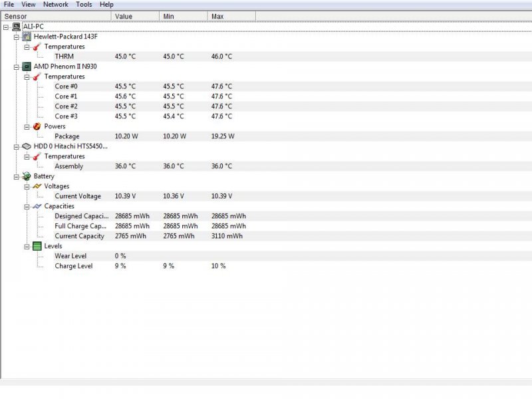
Task: Click the Max column header
Action: [231, 16]
